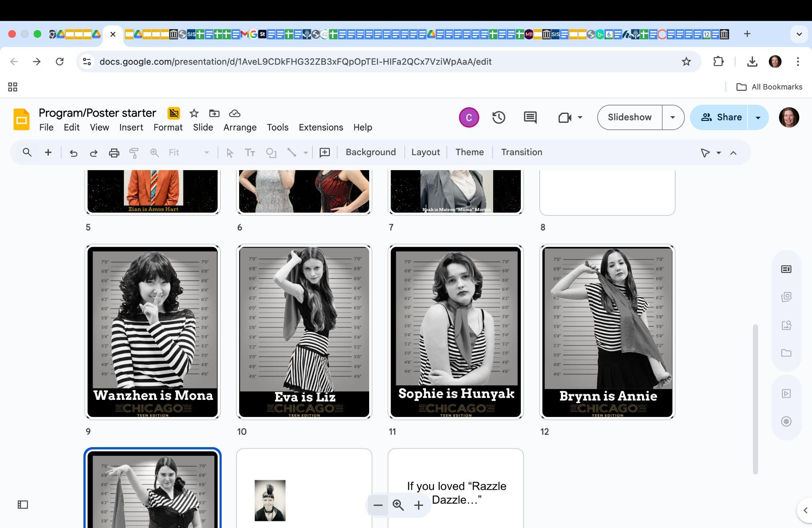Click the redo arrow icon
This screenshot has width=812, height=528.
[x=94, y=153]
